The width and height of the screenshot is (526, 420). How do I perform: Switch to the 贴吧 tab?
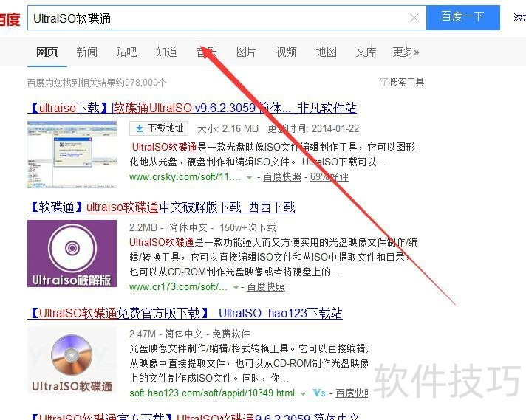click(x=126, y=52)
